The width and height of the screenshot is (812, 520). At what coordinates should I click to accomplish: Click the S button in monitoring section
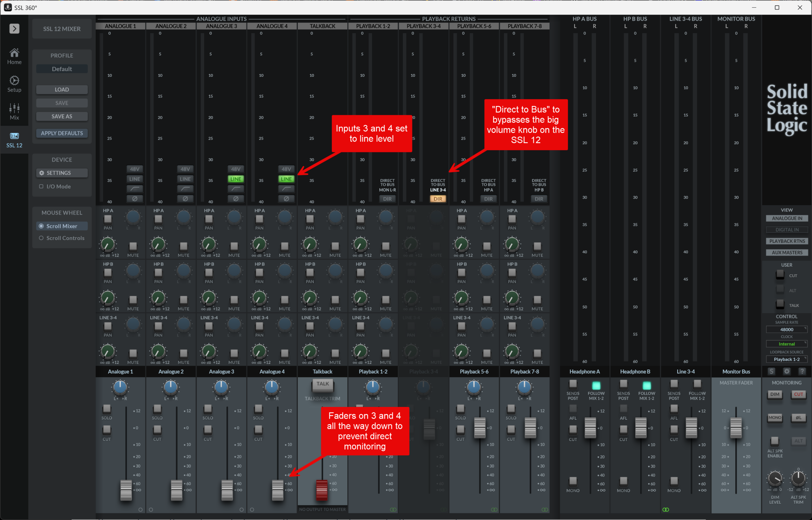point(771,371)
